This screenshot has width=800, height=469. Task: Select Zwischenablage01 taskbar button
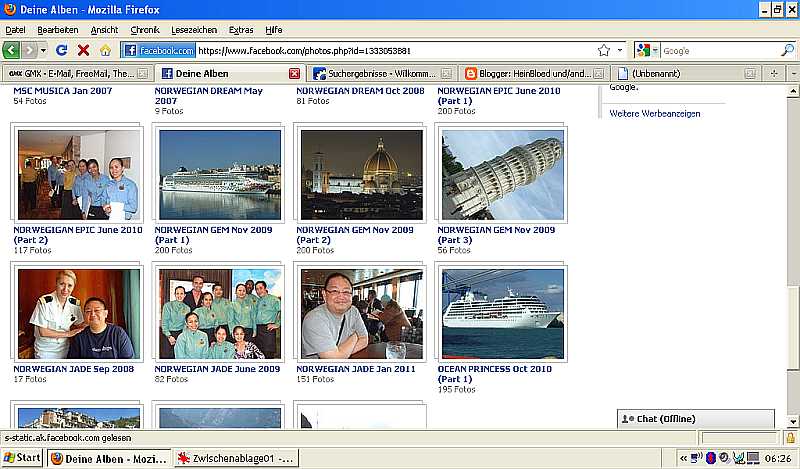(236, 458)
